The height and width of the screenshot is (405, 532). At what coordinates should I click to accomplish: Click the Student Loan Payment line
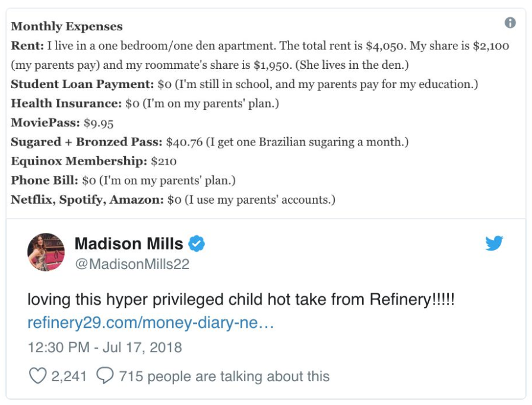pyautogui.click(x=244, y=84)
